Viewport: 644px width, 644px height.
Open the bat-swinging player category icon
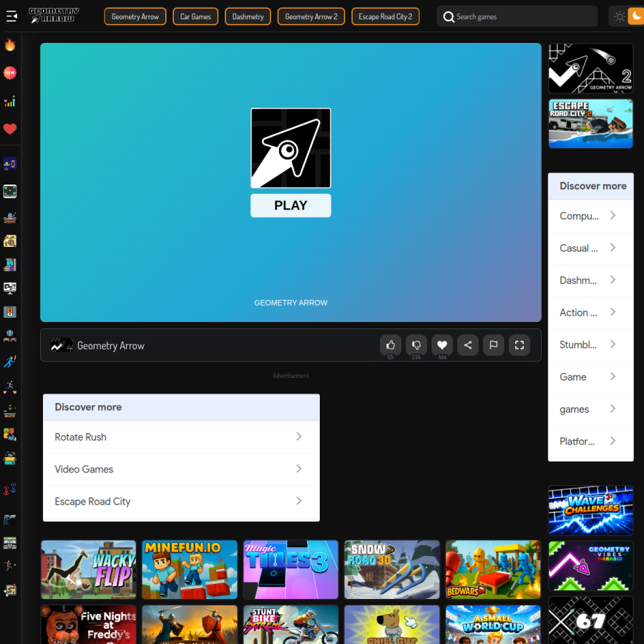click(10, 361)
